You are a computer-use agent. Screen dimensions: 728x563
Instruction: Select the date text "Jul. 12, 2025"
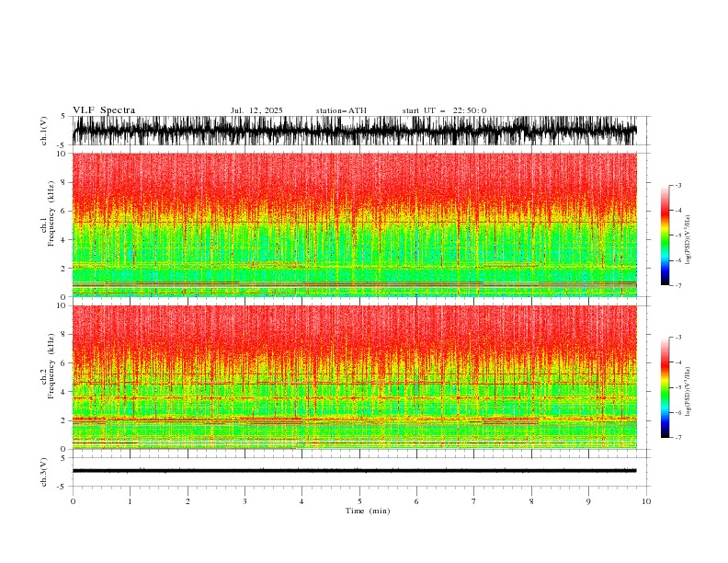256,110
